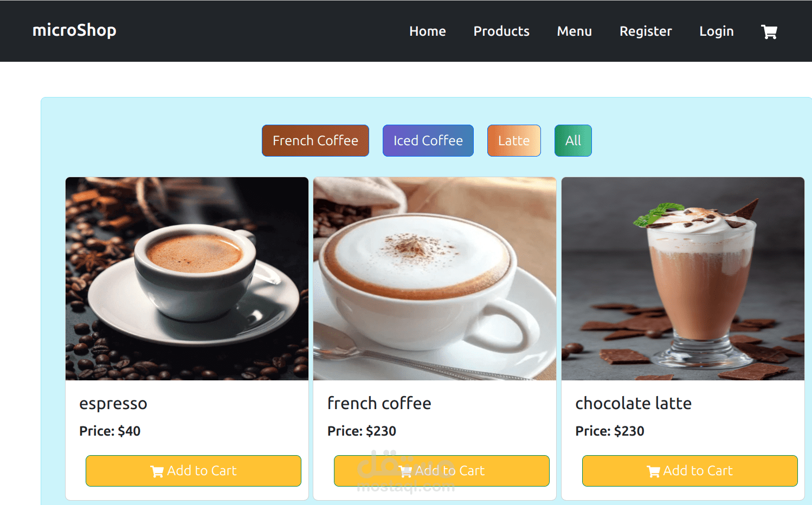Open the french coffee product image
Screen dimensions: 812x505
(435, 279)
